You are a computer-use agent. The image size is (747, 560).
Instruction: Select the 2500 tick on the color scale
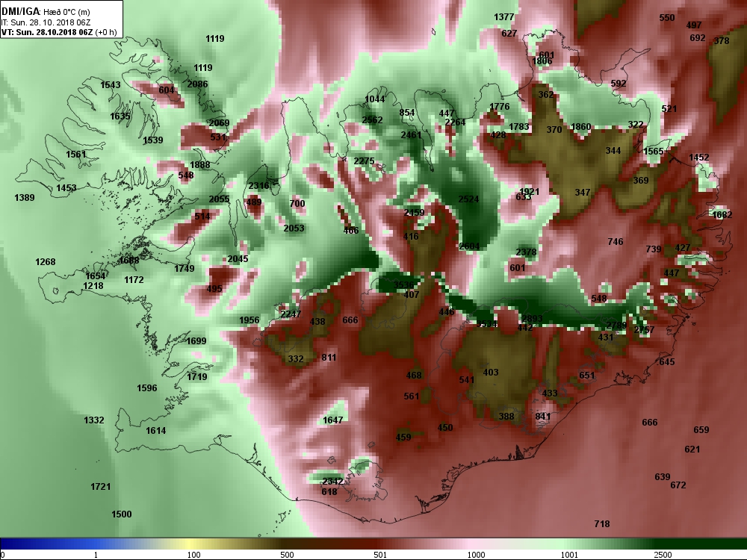coord(663,555)
